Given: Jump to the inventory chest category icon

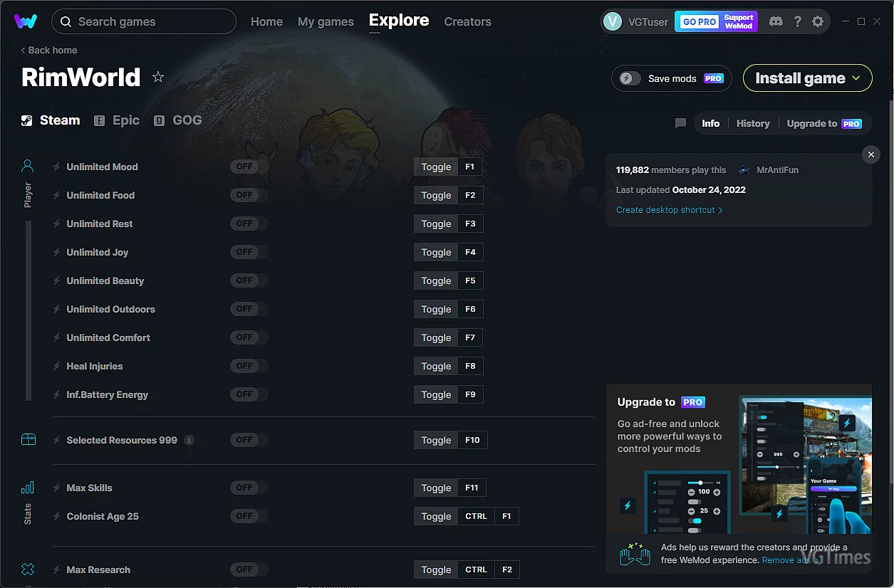Looking at the screenshot, I should pos(28,439).
